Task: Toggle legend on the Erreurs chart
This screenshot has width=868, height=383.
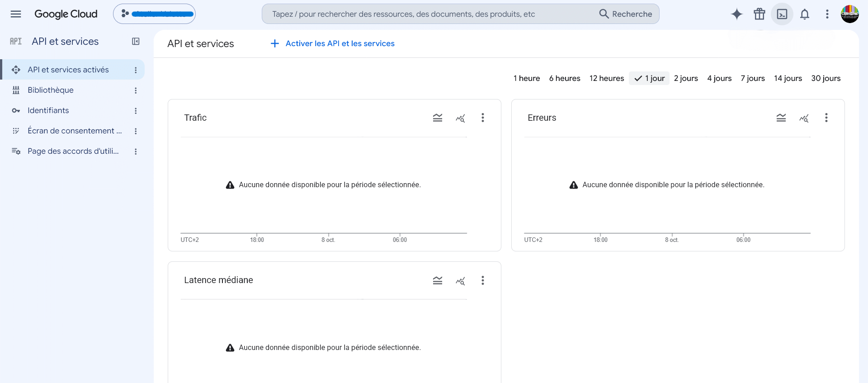Action: (781, 118)
